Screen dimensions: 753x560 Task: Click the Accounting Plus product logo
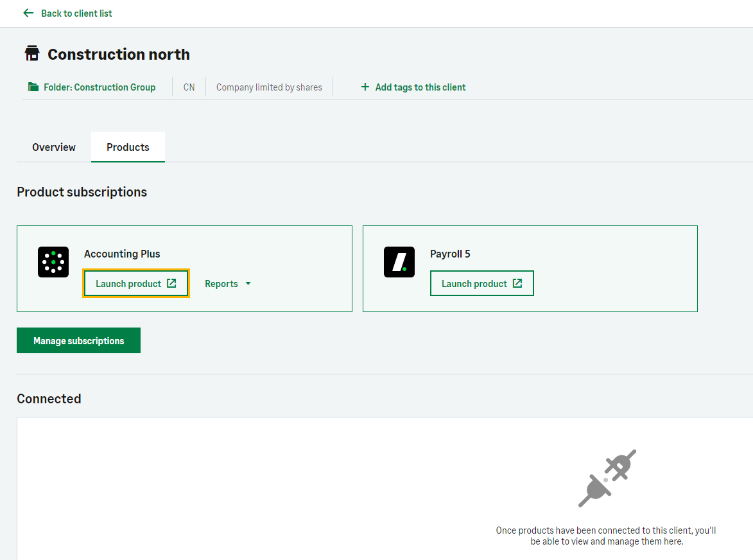53,262
